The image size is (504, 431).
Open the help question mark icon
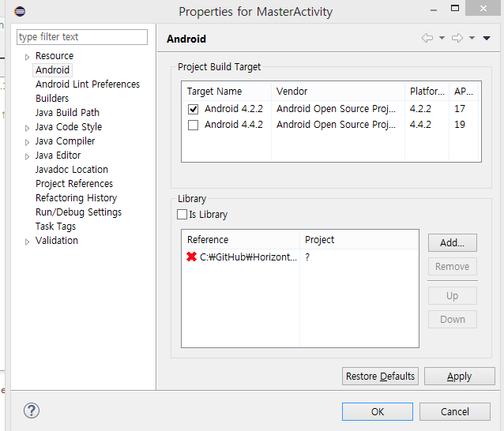(32, 410)
